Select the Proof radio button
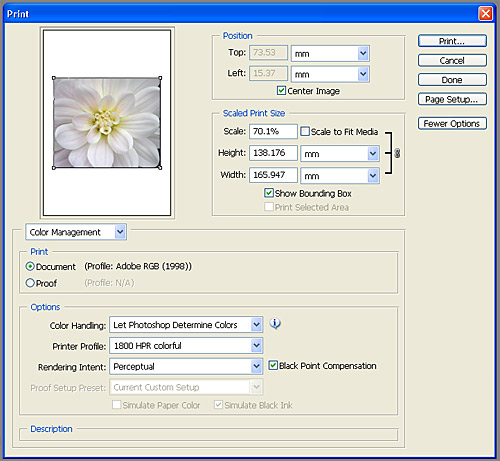 click(x=30, y=283)
